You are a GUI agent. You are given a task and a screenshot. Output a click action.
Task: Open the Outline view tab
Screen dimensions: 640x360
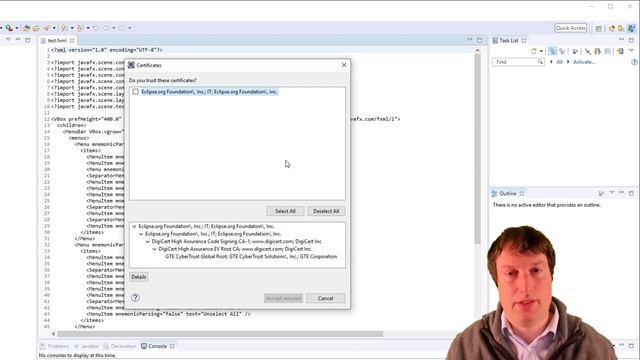(508, 193)
